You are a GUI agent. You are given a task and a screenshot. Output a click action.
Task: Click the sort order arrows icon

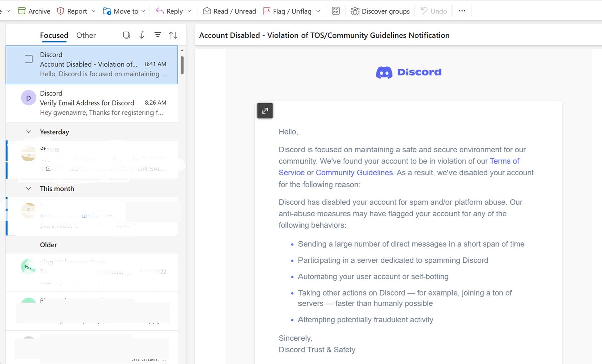[173, 35]
